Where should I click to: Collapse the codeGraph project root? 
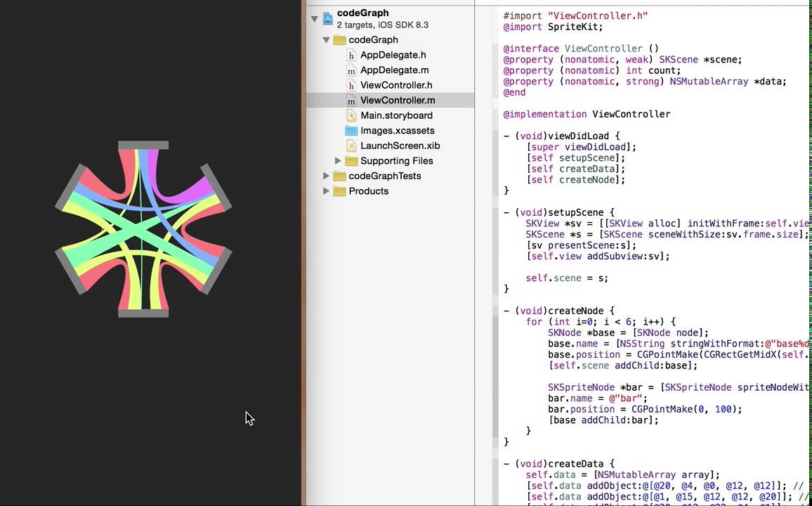tap(315, 19)
